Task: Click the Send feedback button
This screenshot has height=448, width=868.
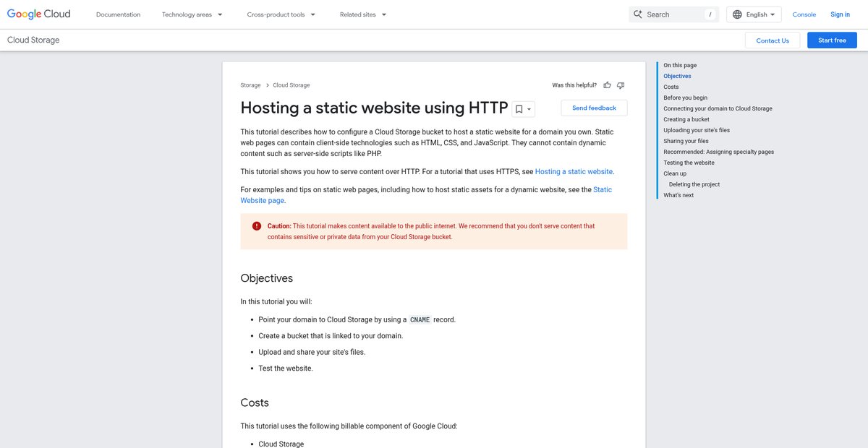Action: [594, 108]
